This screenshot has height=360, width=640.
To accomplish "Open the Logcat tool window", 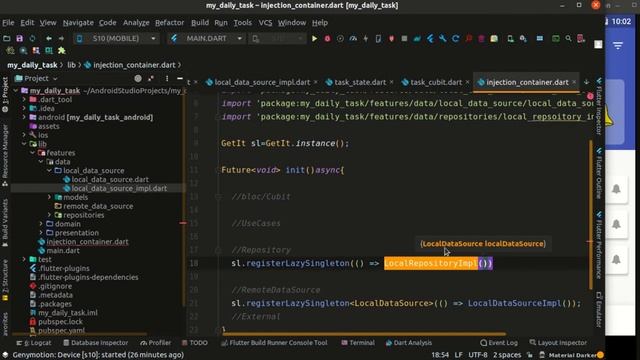I will point(33,343).
